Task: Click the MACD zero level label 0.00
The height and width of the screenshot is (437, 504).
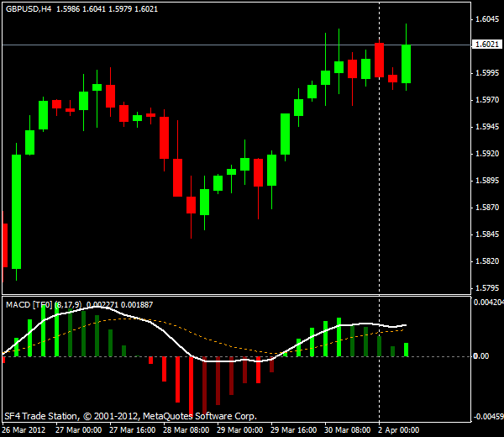Action: 480,356
